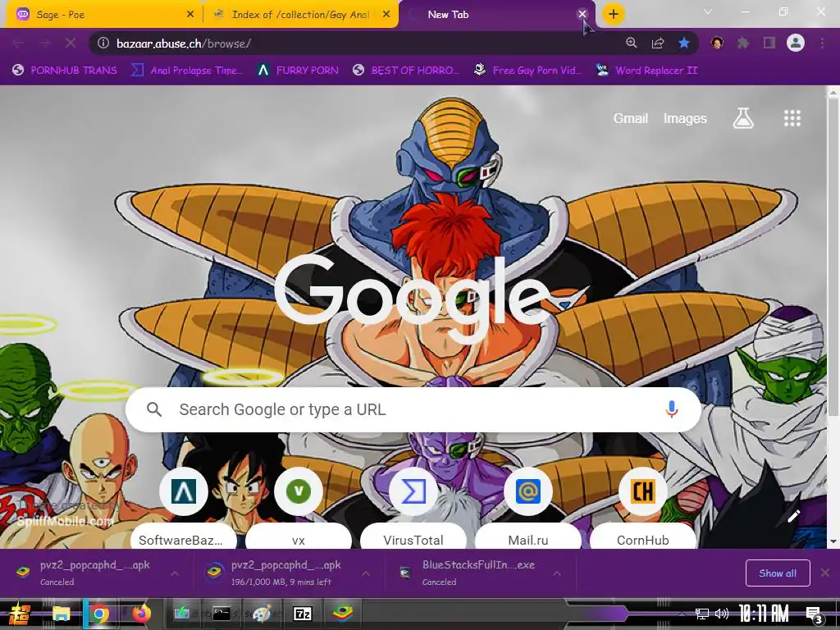Open the Chrome three-dot menu

point(822,43)
